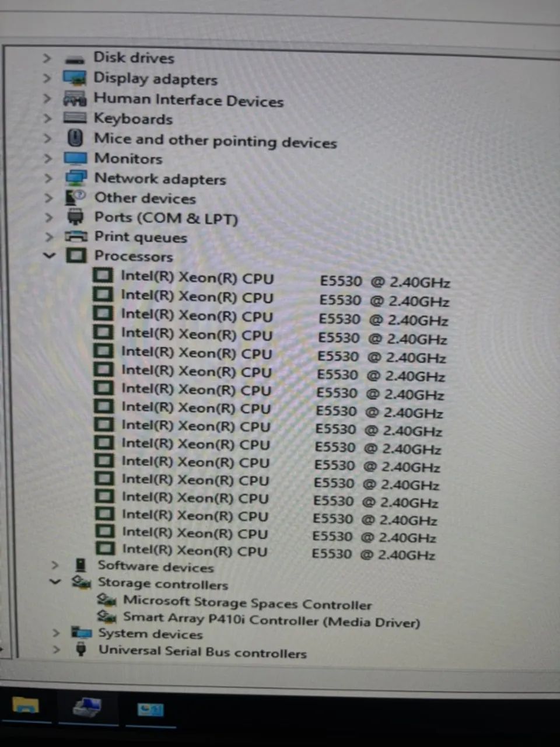Expand the Print queues chevron
The image size is (560, 747).
click(x=50, y=236)
